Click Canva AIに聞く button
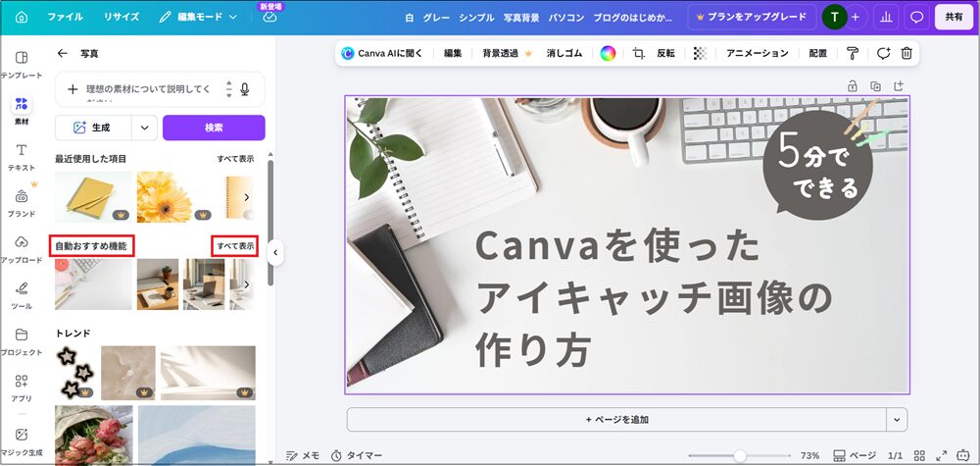The width and height of the screenshot is (980, 466). coord(382,54)
